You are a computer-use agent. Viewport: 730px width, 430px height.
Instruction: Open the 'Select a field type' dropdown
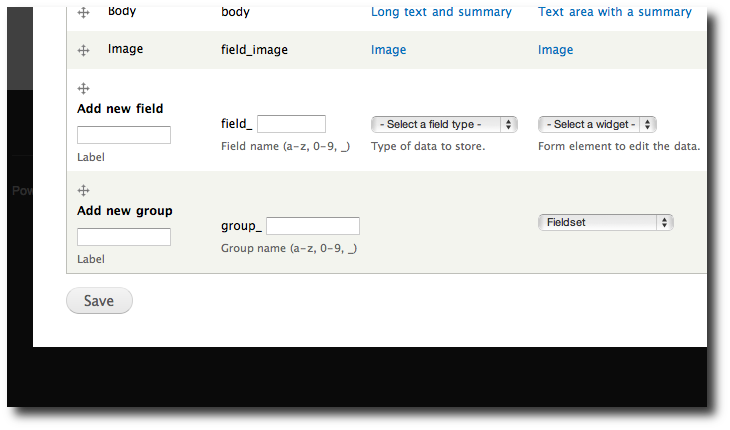[444, 124]
